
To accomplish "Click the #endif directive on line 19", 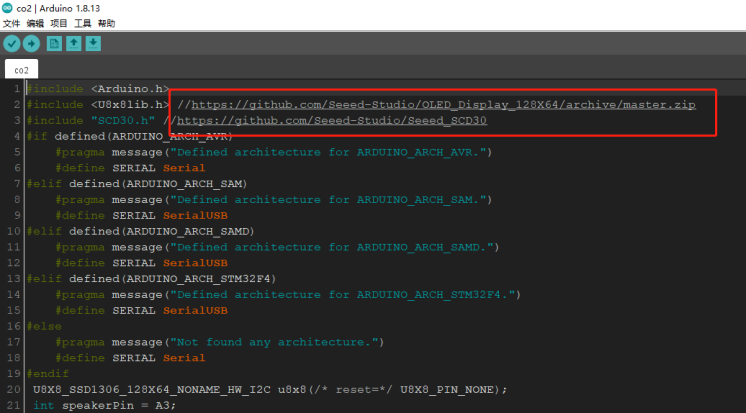I will click(x=48, y=374).
